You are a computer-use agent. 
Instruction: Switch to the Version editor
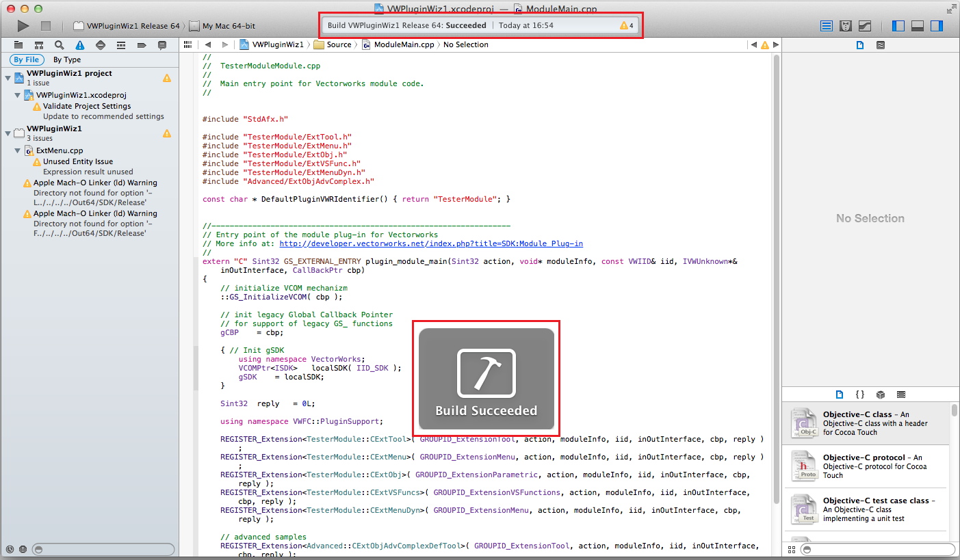pos(865,26)
